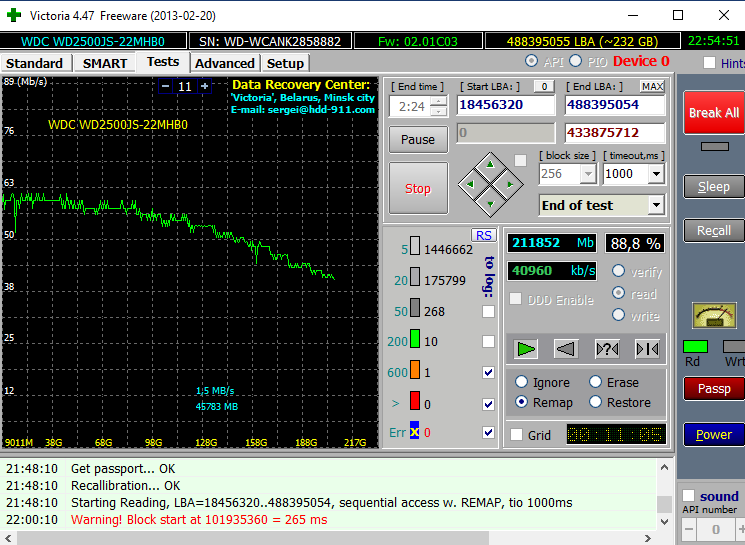Screen dimensions: 745x545
Task: Select the verify test mode
Action: [618, 271]
